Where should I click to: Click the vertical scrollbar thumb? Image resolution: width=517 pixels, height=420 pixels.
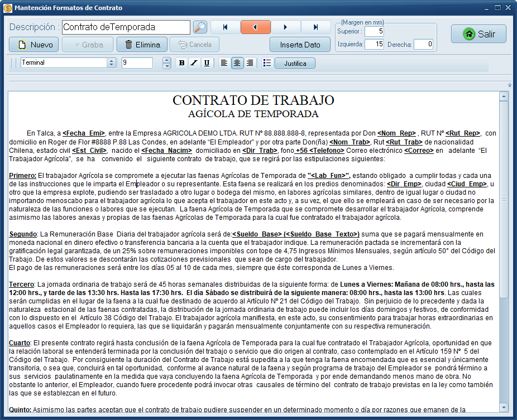point(504,200)
